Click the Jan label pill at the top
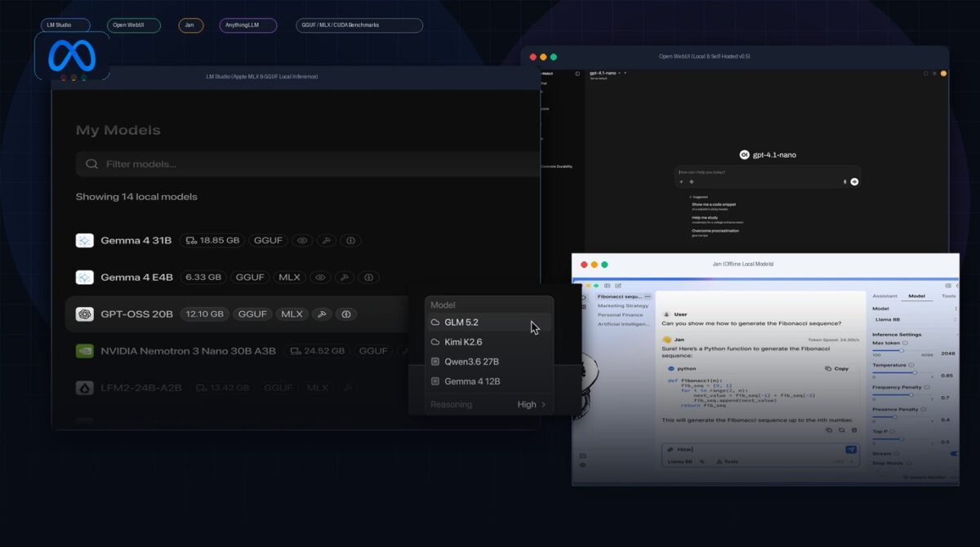This screenshot has width=980, height=547. point(191,25)
